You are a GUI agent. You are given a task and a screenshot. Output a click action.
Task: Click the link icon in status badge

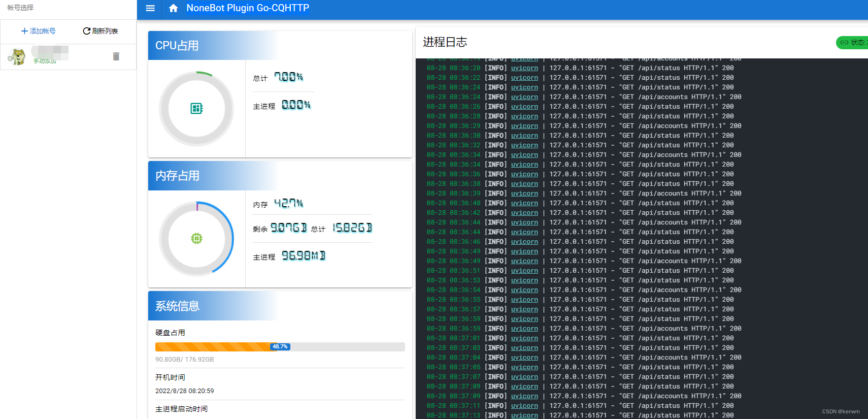pyautogui.click(x=844, y=42)
